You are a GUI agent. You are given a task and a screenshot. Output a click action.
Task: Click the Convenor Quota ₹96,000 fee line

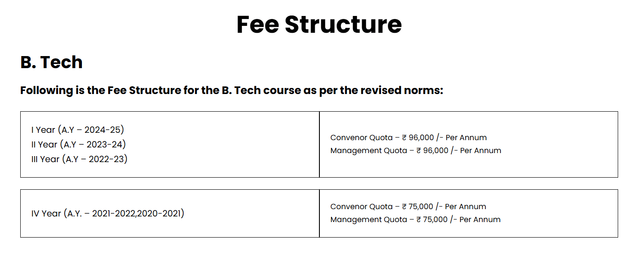[x=408, y=138]
